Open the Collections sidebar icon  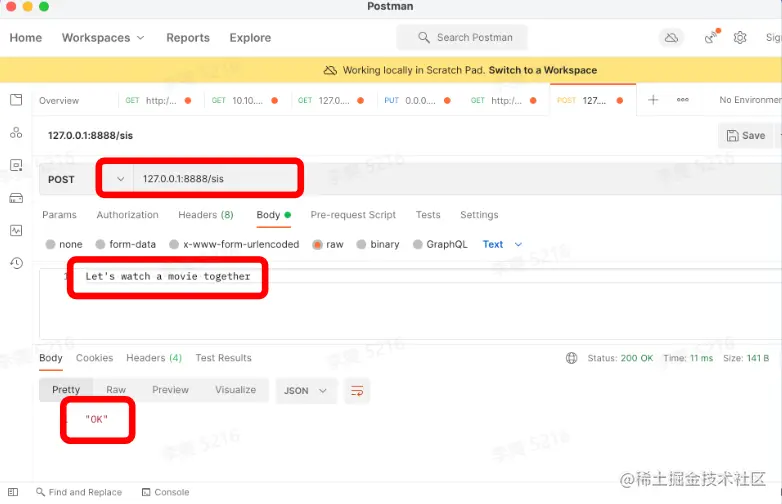pos(16,100)
